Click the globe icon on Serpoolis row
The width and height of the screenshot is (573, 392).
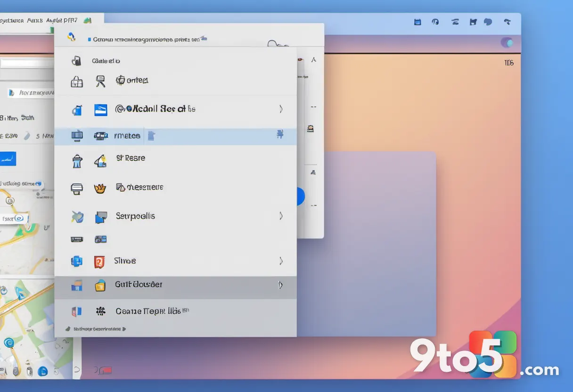[x=77, y=217]
